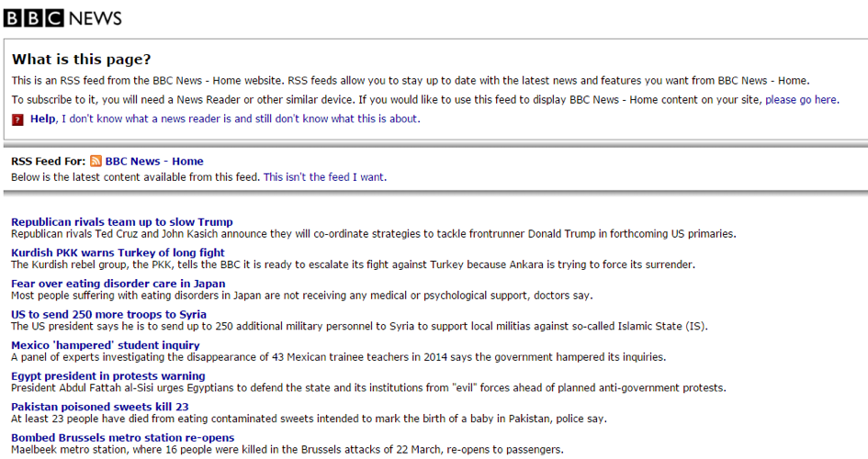
Task: Click the 250 additional military personnel summary text
Action: coord(359,326)
